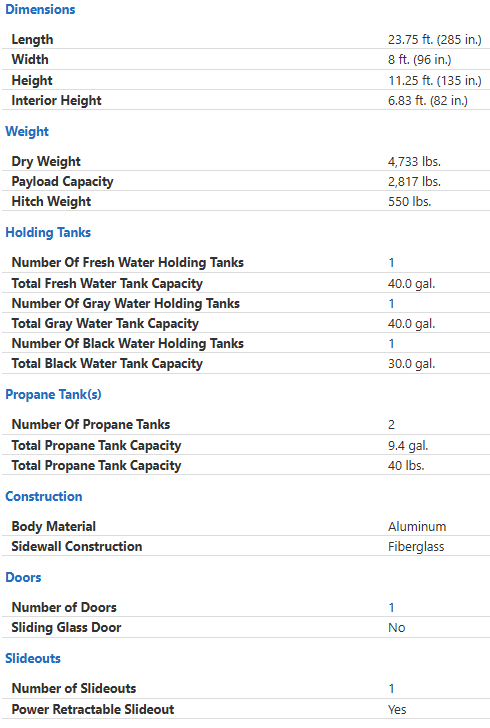490x728 pixels.
Task: Select the Construction section heading
Action: pos(44,496)
